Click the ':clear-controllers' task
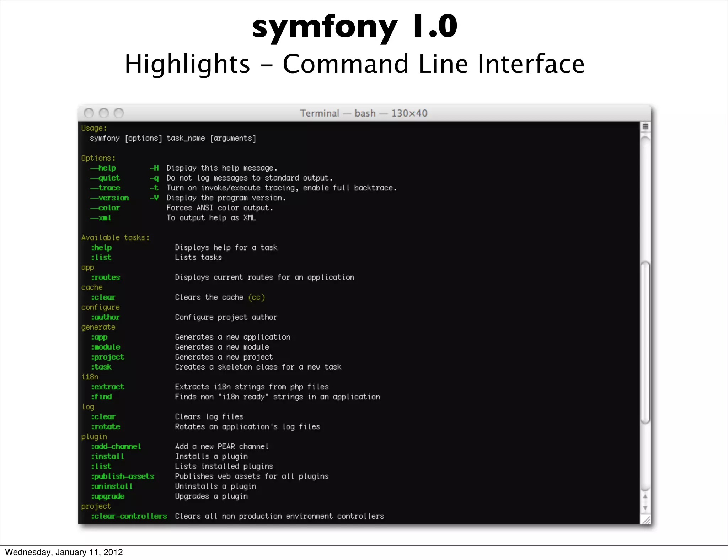728x560 pixels. (129, 516)
